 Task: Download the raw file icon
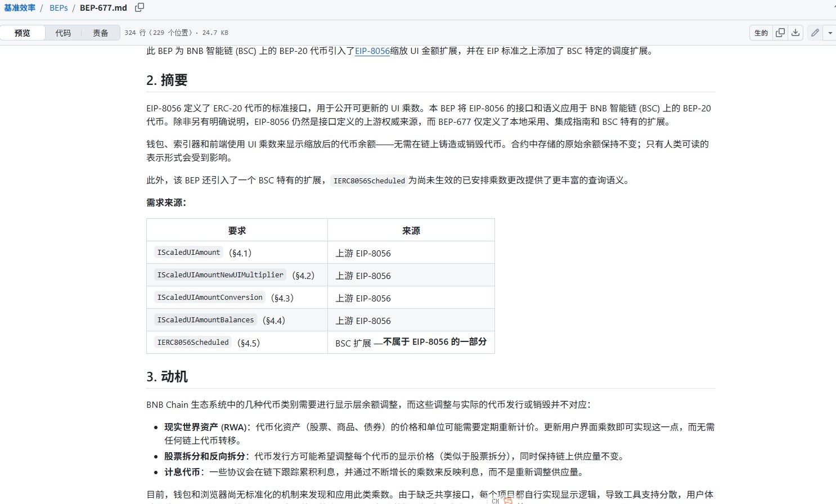tap(795, 33)
